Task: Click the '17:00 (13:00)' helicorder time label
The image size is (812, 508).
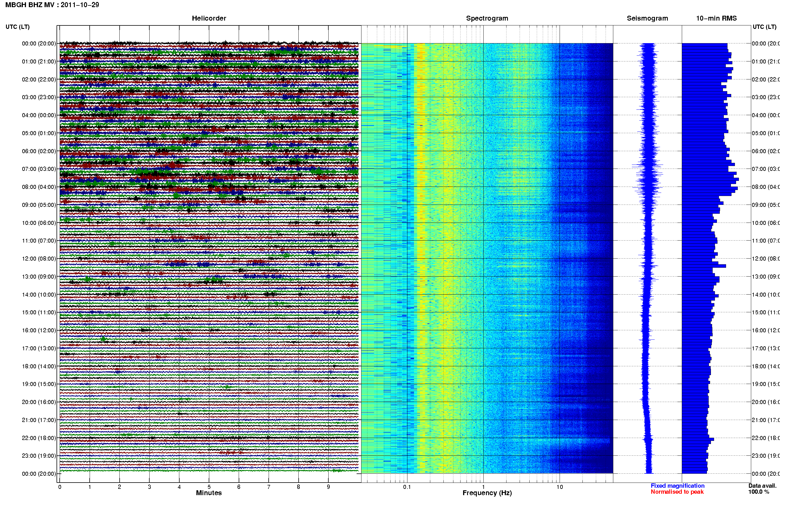Action: coord(39,348)
